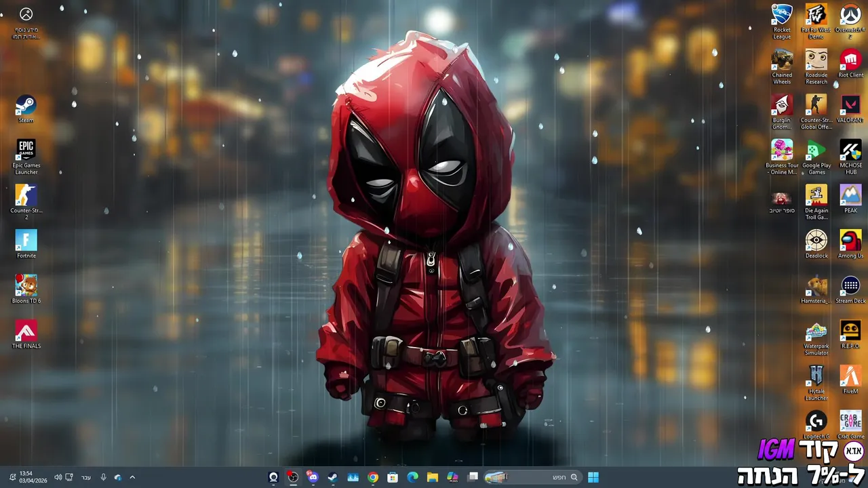Open the Windows Start menu
Screen dimensions: 868x488
pyautogui.click(x=593, y=477)
